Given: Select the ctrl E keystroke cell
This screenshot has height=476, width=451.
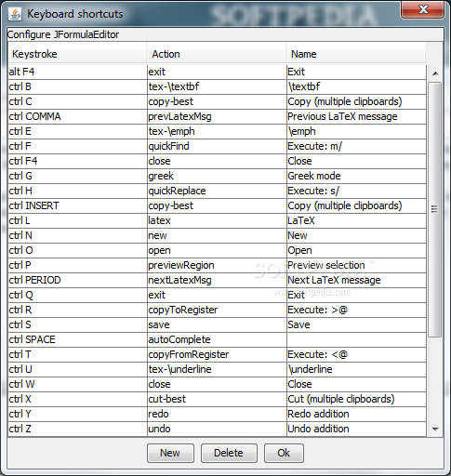Looking at the screenshot, I should (x=77, y=131).
